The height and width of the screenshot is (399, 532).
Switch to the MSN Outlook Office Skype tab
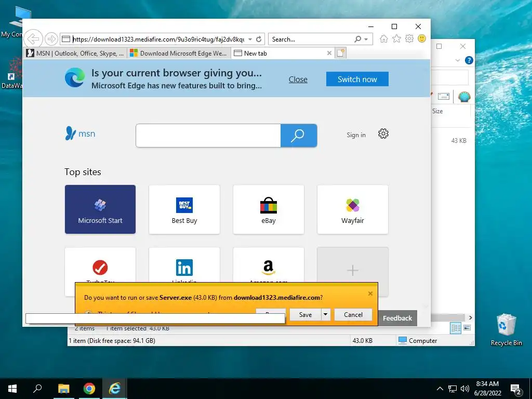(x=76, y=54)
